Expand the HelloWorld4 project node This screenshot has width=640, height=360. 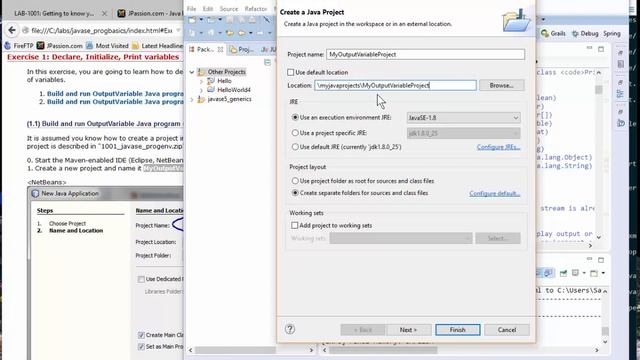click(x=201, y=90)
